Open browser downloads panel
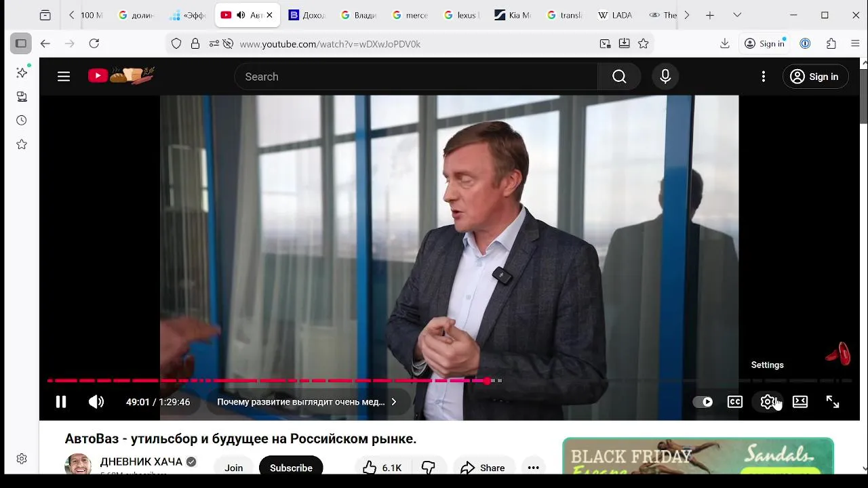868x488 pixels. [725, 43]
